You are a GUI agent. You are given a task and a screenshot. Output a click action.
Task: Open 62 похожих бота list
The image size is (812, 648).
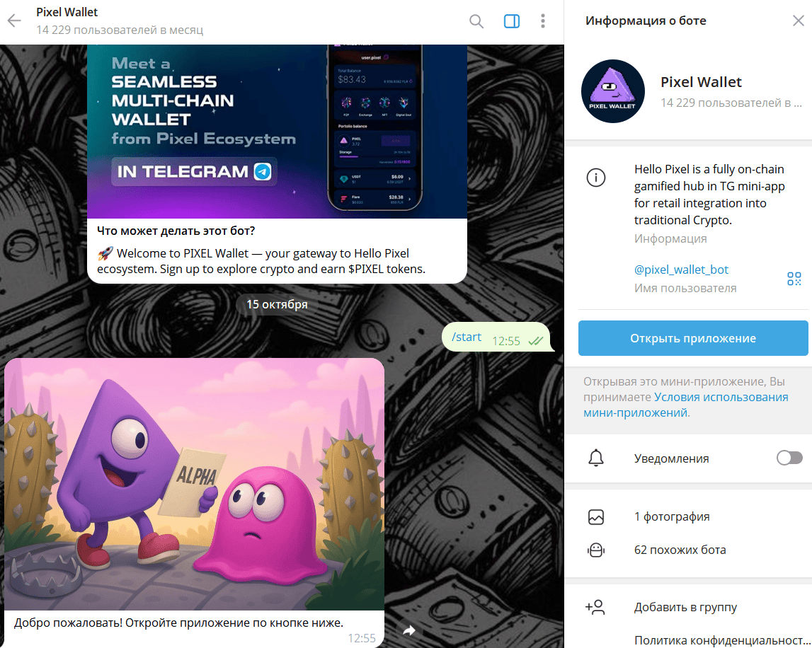(680, 550)
